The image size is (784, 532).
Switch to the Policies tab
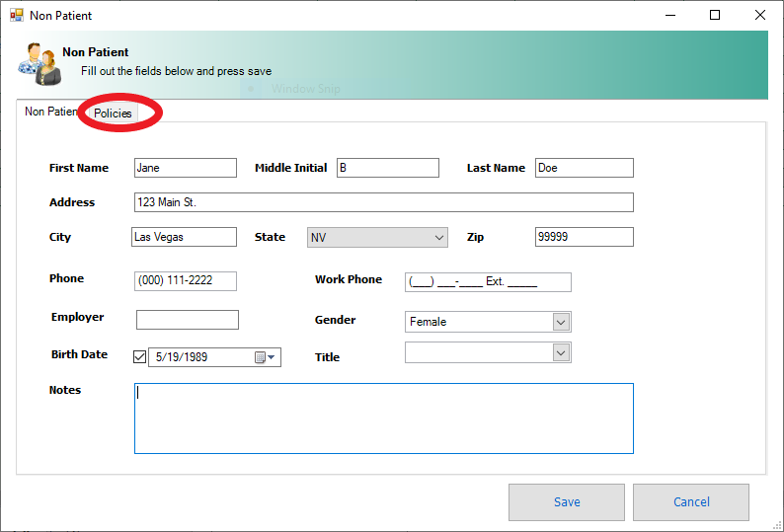coord(114,114)
